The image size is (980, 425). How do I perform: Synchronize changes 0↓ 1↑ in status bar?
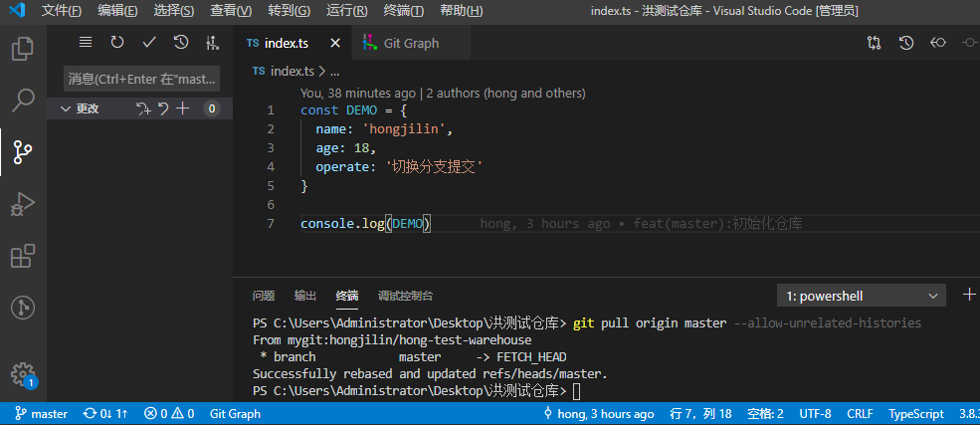pyautogui.click(x=105, y=414)
